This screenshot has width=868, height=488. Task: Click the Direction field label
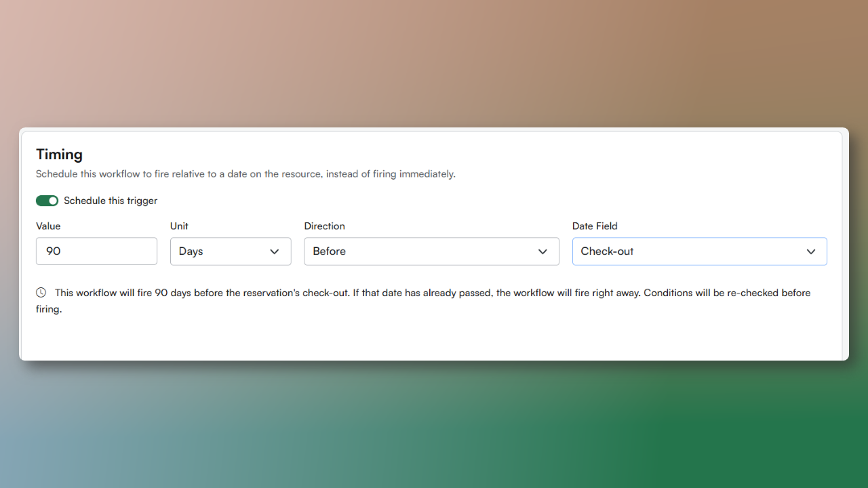[324, 226]
